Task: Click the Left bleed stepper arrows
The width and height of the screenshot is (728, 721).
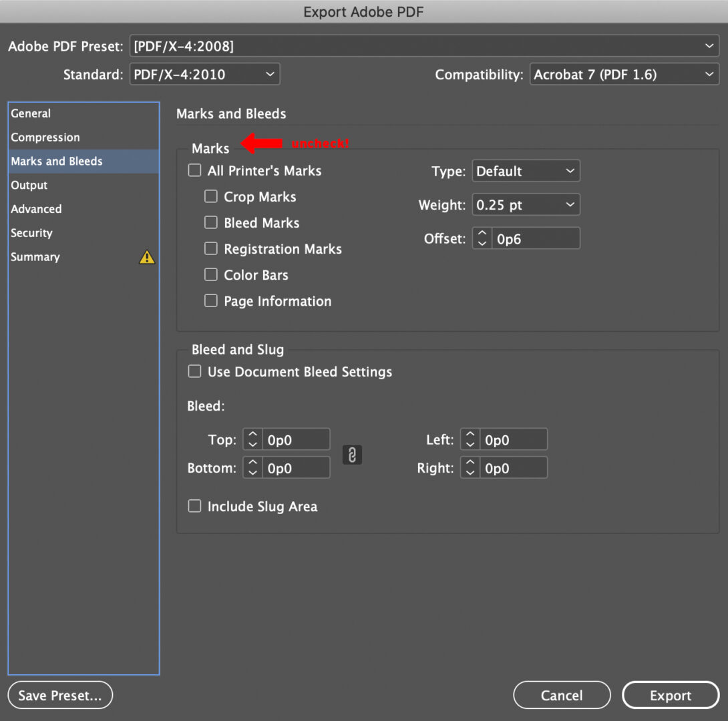Action: pos(470,440)
